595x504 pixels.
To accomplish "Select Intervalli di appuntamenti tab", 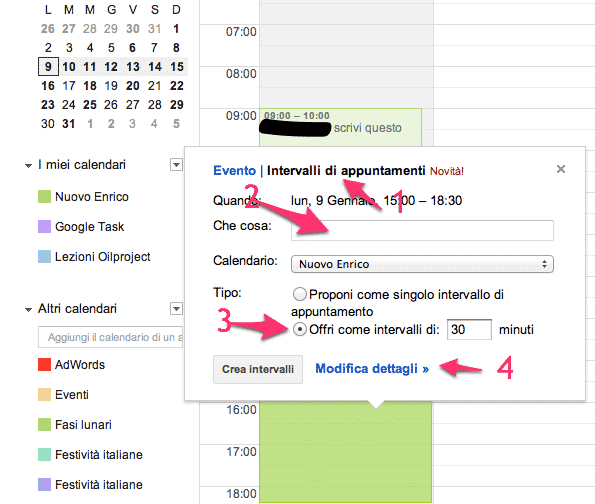I will [346, 170].
